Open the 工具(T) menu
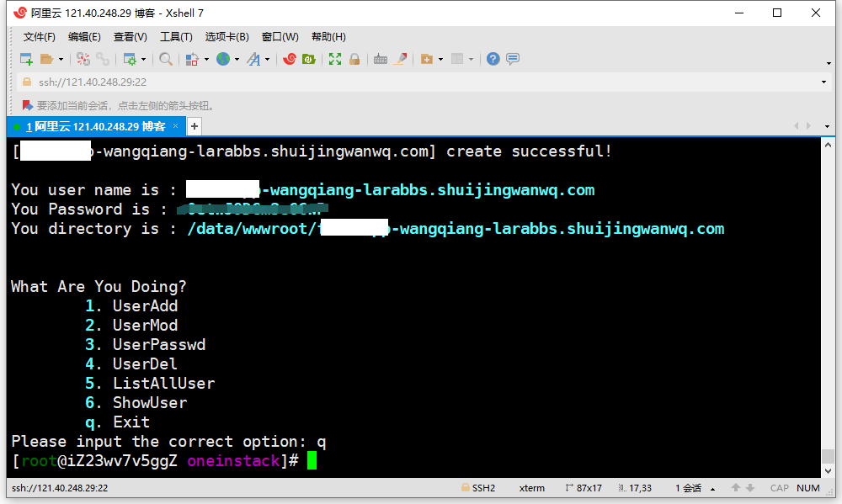 [176, 36]
